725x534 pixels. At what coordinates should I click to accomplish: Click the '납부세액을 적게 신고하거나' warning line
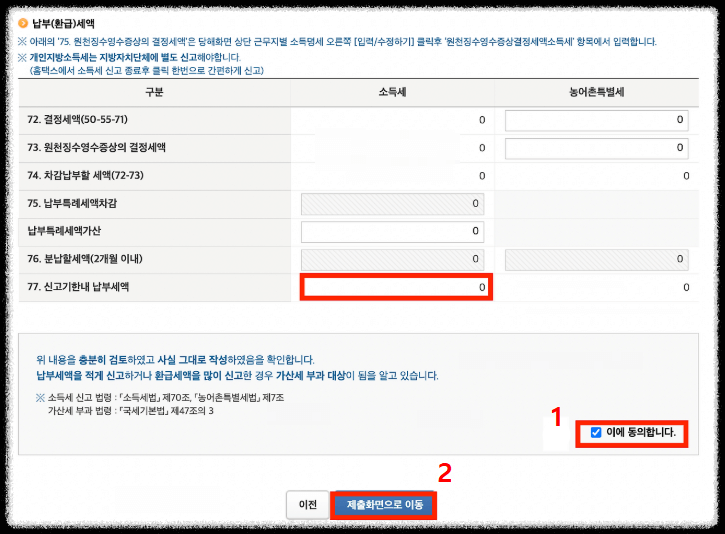pos(237,375)
